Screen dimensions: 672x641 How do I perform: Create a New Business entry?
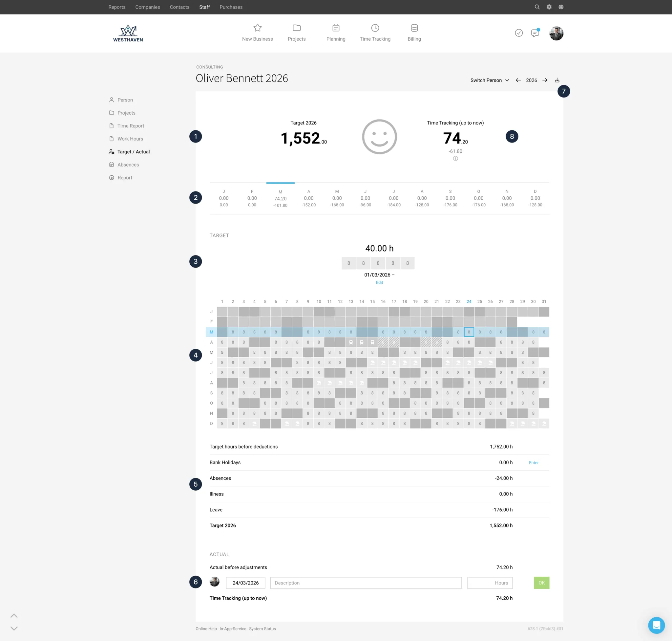258,33
